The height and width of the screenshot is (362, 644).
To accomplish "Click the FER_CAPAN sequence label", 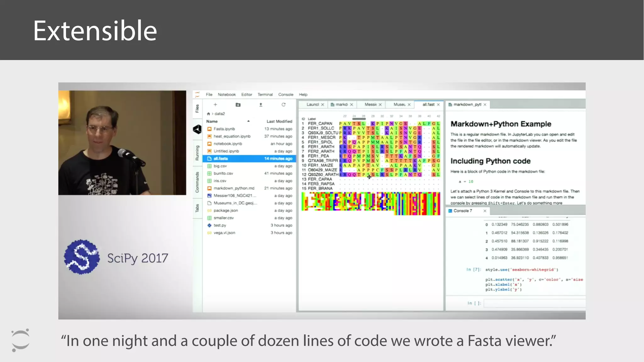I will click(x=320, y=123).
